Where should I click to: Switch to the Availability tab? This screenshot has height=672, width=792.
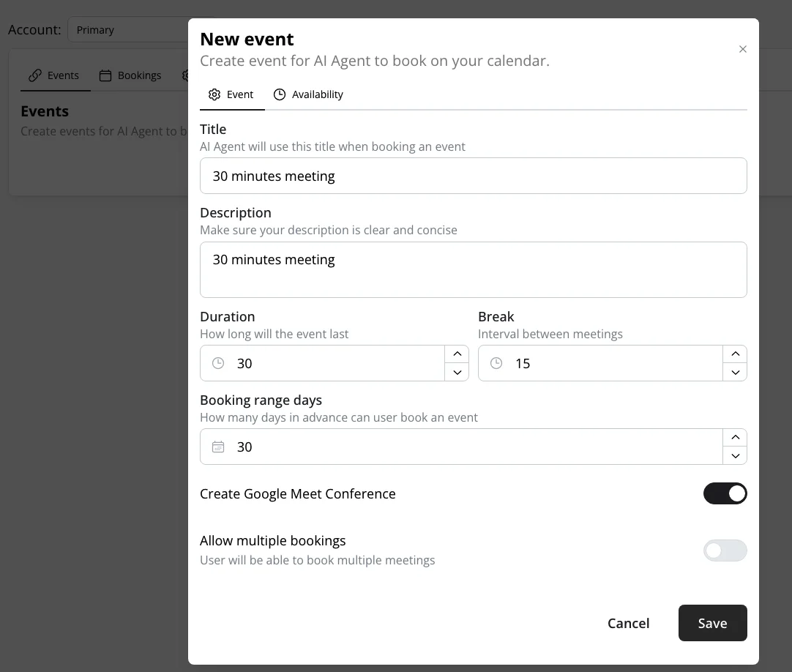coord(308,94)
